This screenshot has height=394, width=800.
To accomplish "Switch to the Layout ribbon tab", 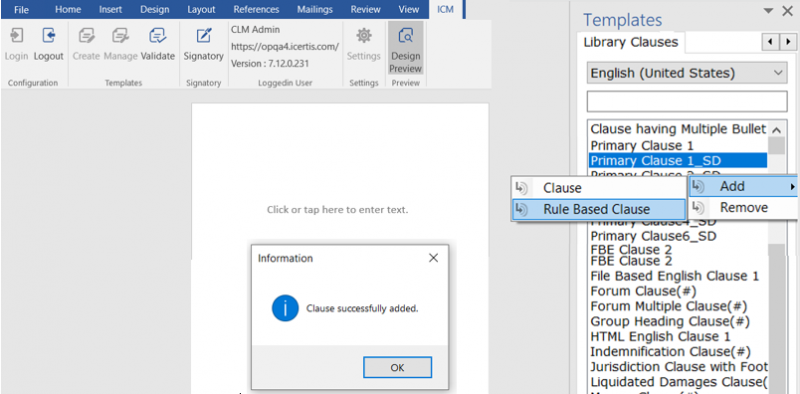I will point(201,9).
